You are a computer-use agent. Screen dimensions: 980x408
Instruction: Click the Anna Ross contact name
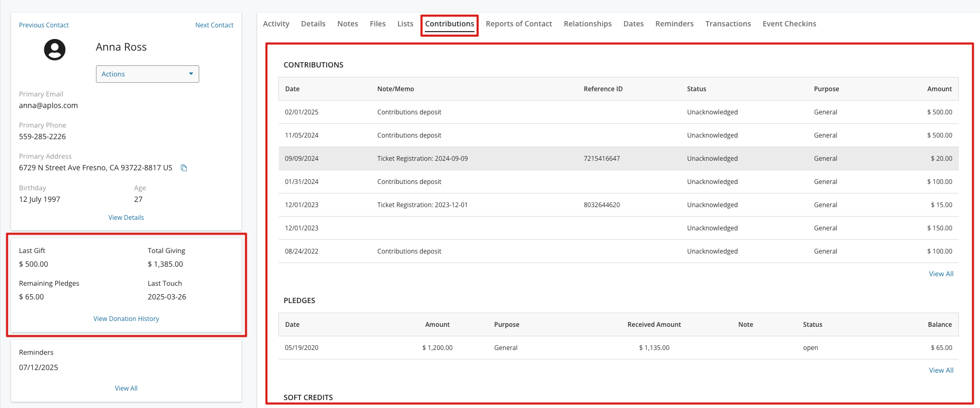121,47
